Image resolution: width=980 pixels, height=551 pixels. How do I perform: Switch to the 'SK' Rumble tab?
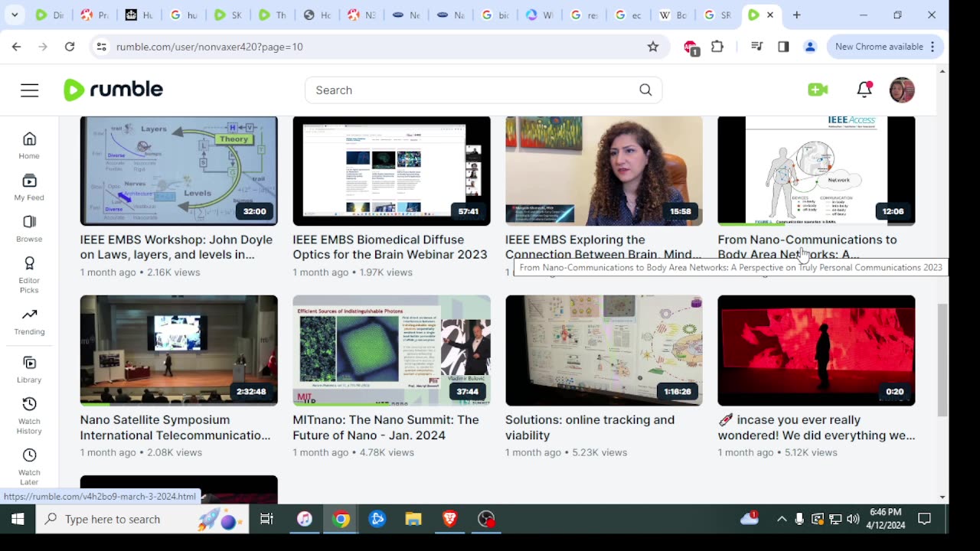pos(227,15)
